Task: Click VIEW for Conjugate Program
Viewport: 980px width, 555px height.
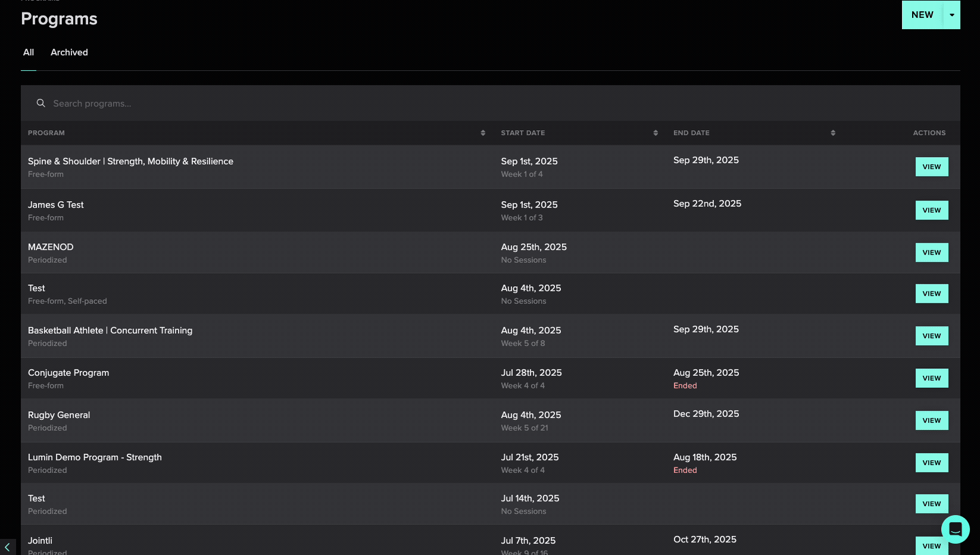Action: [x=931, y=378]
